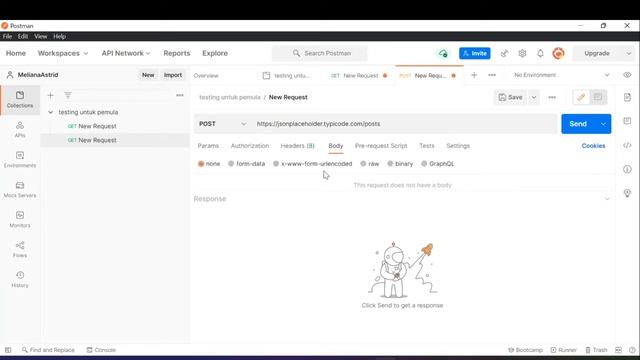Open the Environments sidebar panel
Screen dimensions: 640x360
click(20, 160)
